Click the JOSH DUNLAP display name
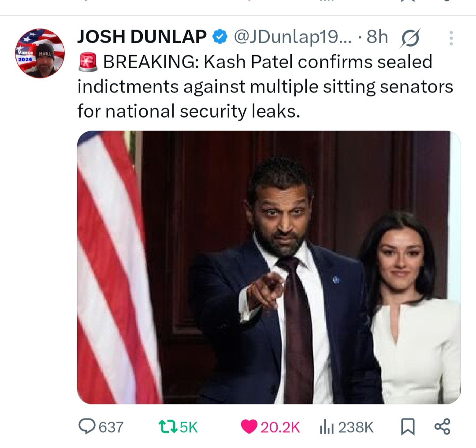 141,38
